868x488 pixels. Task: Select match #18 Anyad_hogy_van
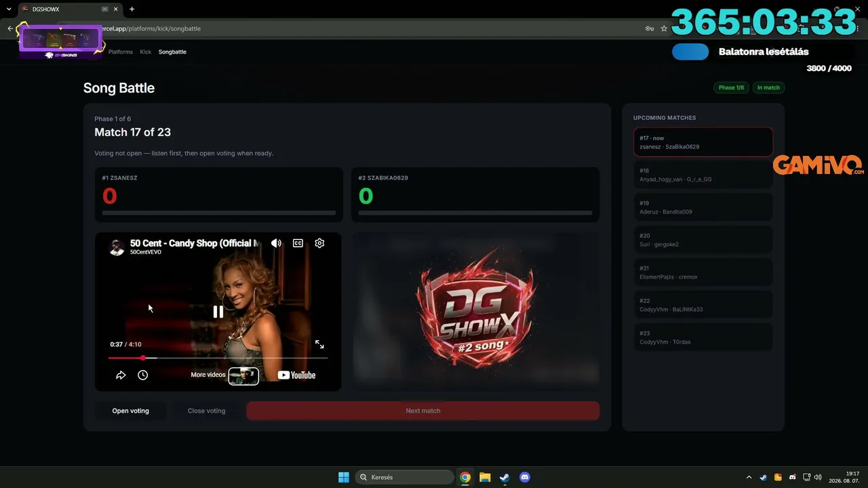[703, 175]
